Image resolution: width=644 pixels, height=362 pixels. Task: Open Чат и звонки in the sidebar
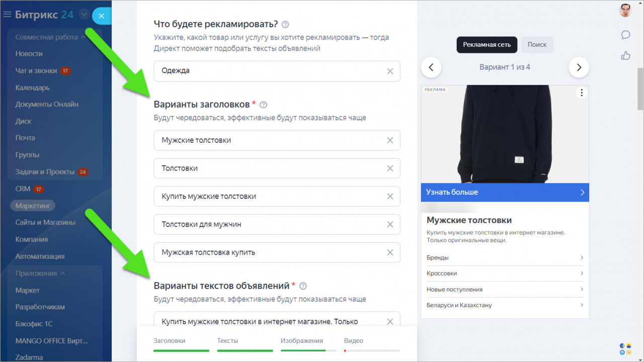click(x=36, y=71)
